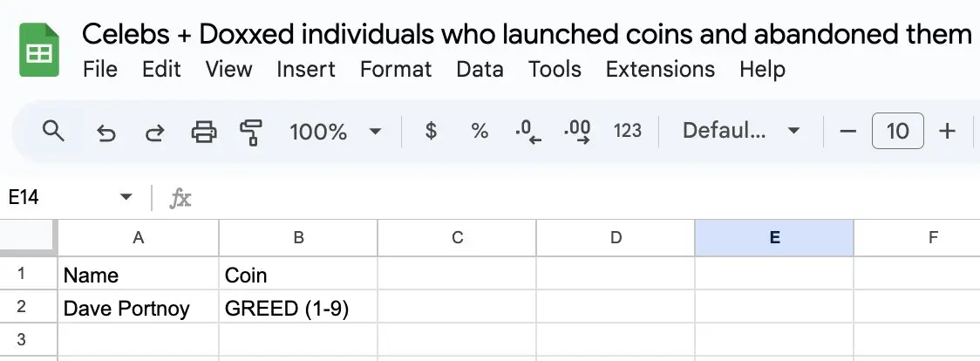Open the Data menu
The height and width of the screenshot is (361, 980).
[x=480, y=69]
